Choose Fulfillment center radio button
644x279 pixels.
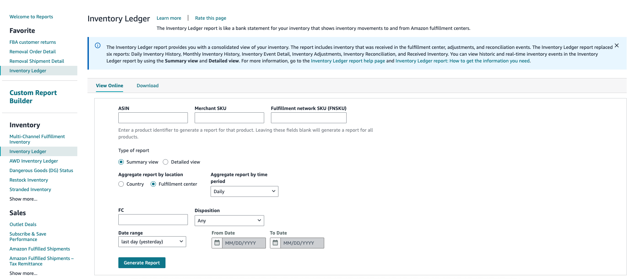pyautogui.click(x=153, y=184)
